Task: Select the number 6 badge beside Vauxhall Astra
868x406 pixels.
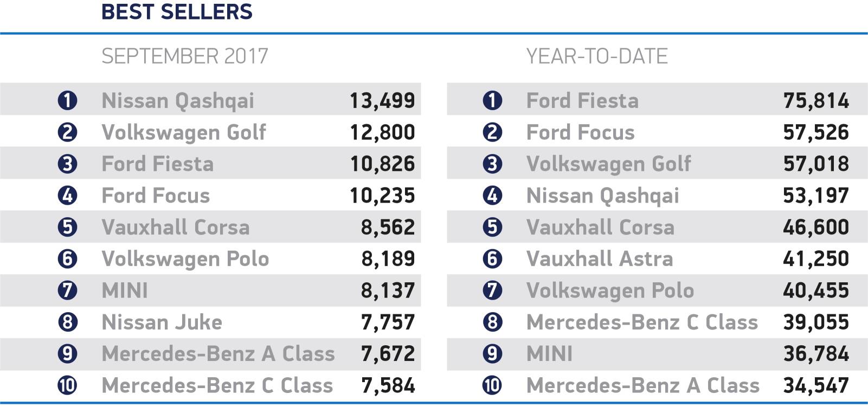Action: click(x=492, y=259)
